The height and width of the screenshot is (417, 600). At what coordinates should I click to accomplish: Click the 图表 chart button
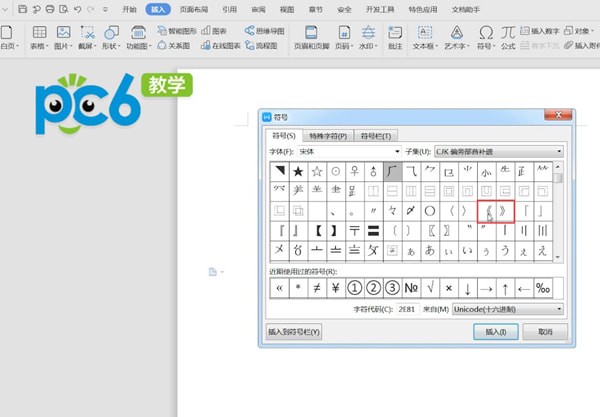pos(214,31)
